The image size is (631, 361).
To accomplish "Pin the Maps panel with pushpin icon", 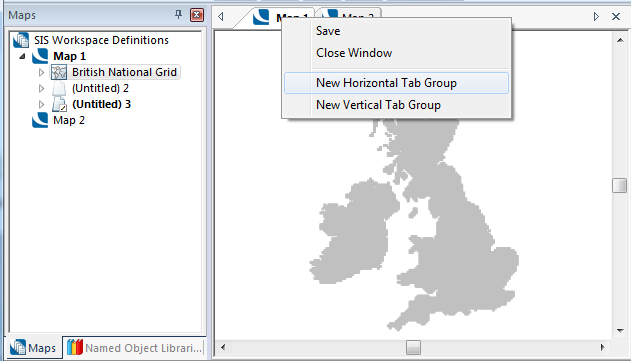I will point(178,15).
